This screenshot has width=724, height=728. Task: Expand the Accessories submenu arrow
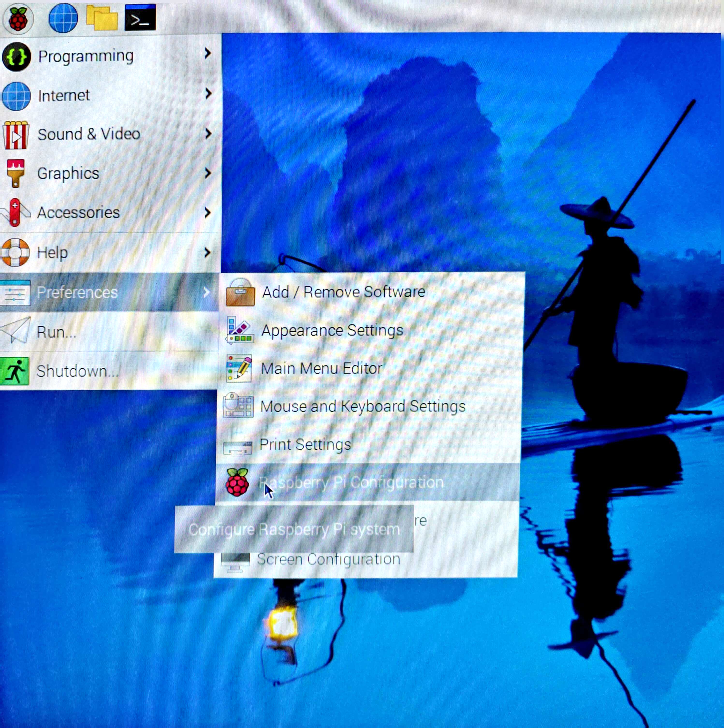(207, 212)
